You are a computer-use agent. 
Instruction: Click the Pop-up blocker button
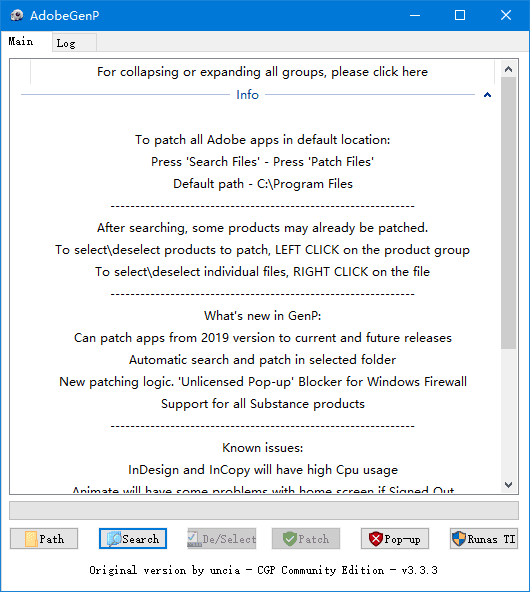click(395, 538)
